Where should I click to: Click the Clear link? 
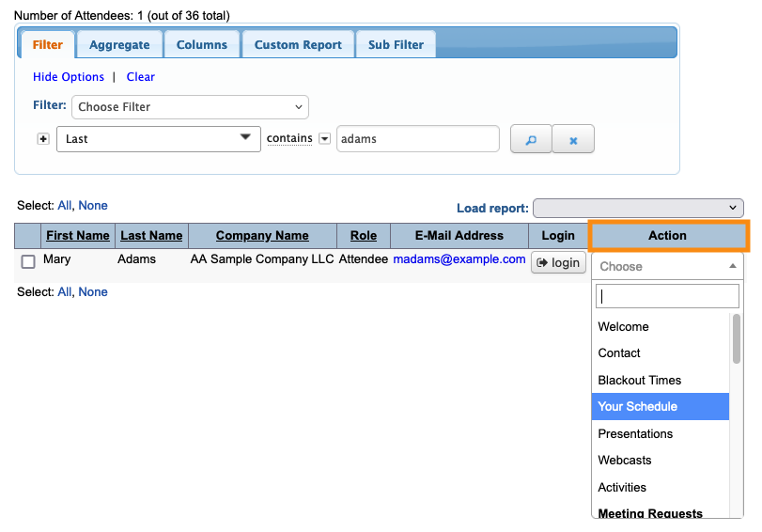pyautogui.click(x=141, y=77)
